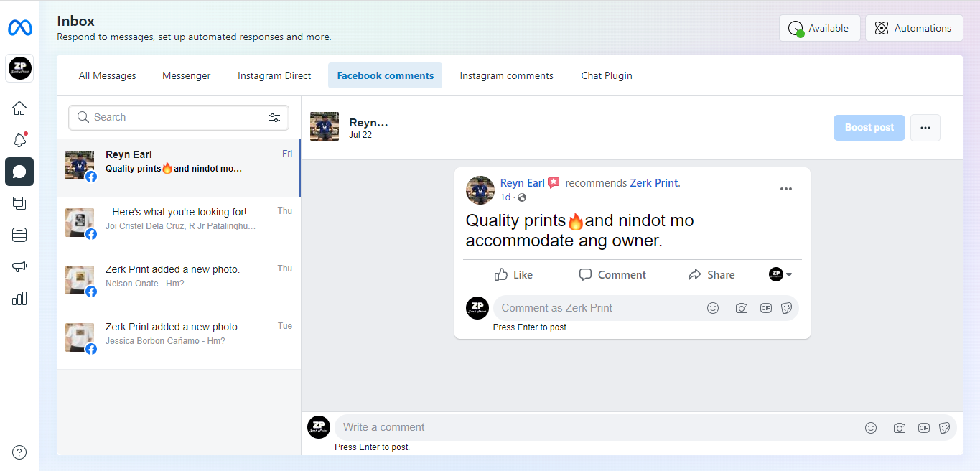Click the Comment button on post

click(612, 274)
